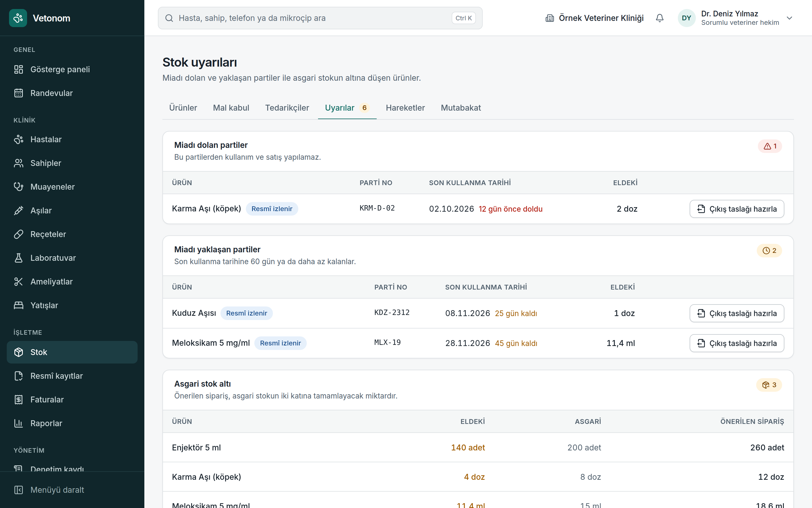Open Raporlar chart item
The height and width of the screenshot is (508, 812).
(x=72, y=423)
